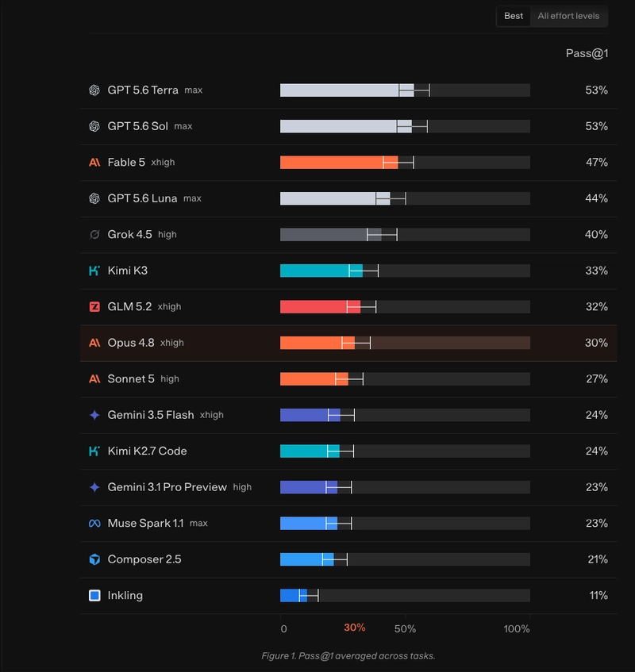
Task: Click the orange 30% axis marker
Action: coord(355,628)
